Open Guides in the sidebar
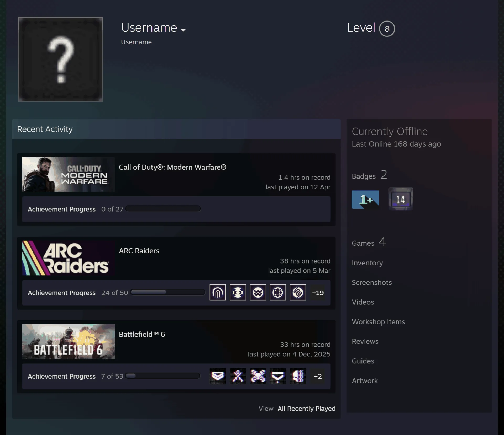Image resolution: width=504 pixels, height=435 pixels. coord(363,361)
